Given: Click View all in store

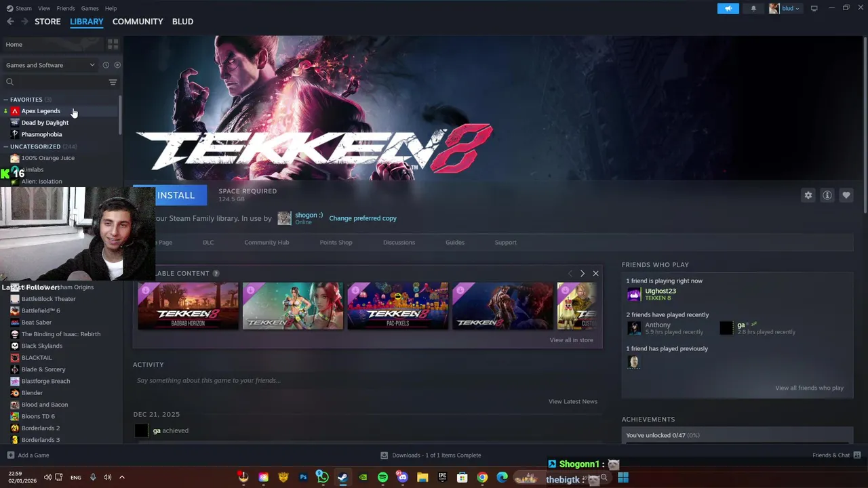Looking at the screenshot, I should [x=571, y=340].
